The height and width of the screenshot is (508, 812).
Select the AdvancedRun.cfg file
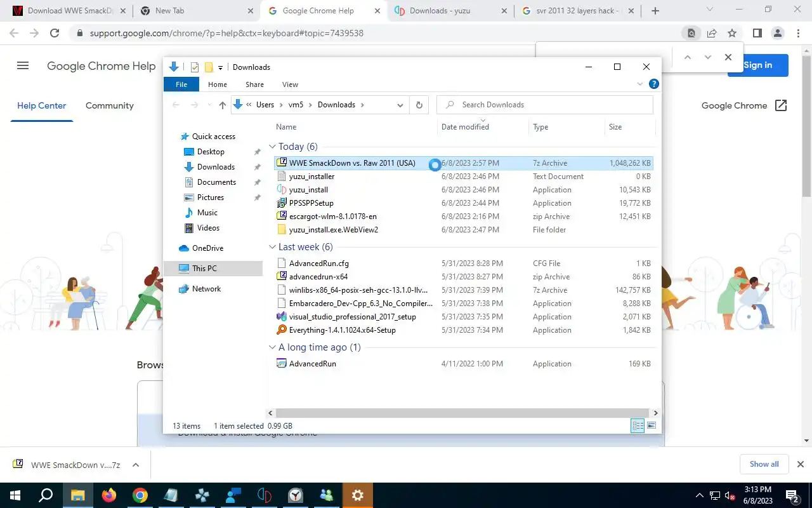click(318, 264)
